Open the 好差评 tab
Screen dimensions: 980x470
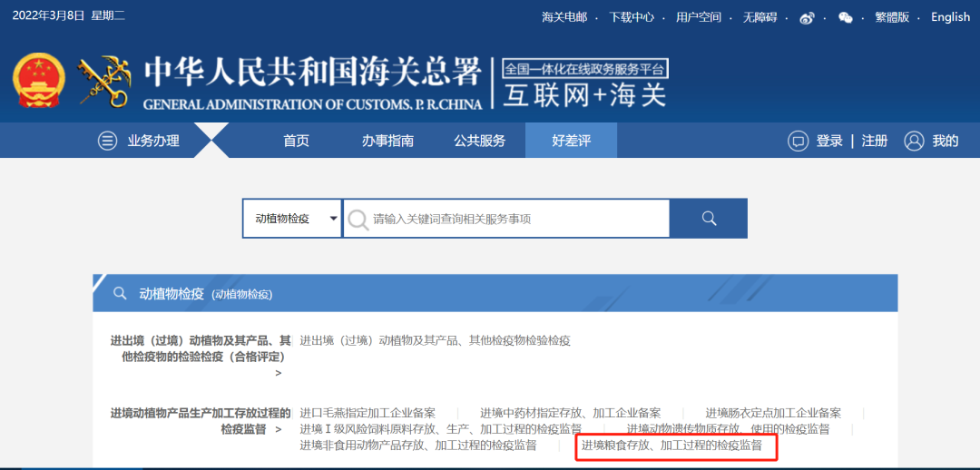pyautogui.click(x=571, y=141)
